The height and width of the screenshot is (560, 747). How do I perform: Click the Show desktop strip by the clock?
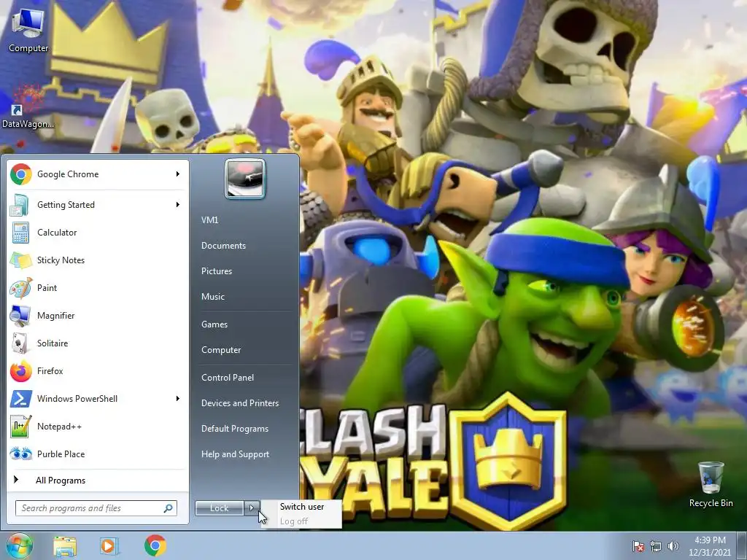(x=742, y=546)
